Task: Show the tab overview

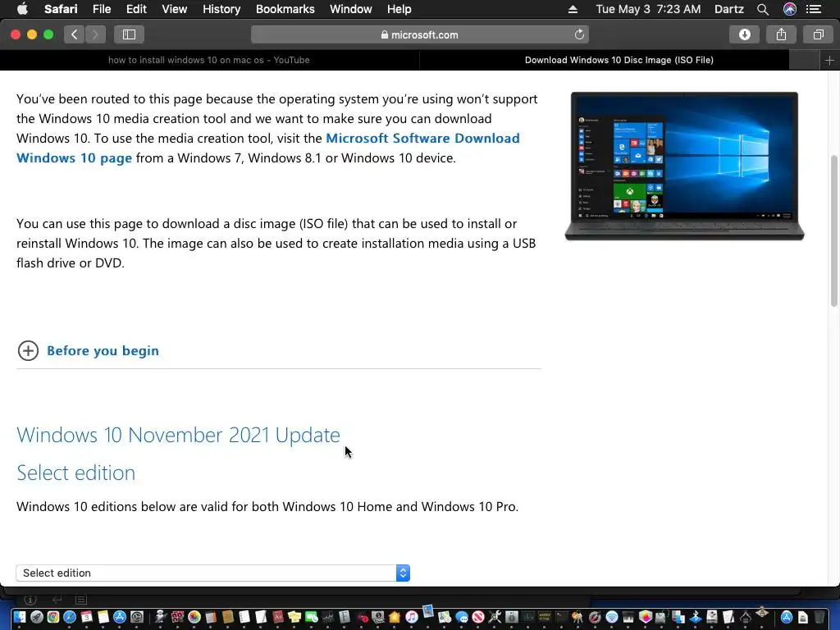Action: tap(818, 34)
